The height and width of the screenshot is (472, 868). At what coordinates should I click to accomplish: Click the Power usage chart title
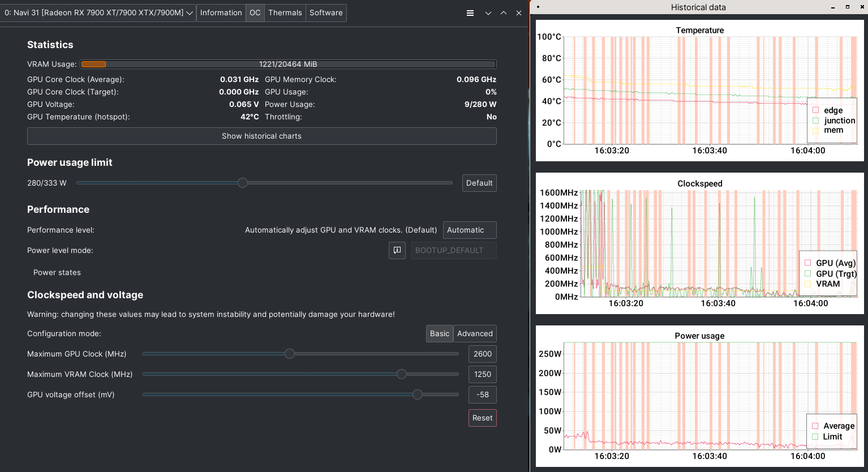coord(700,336)
